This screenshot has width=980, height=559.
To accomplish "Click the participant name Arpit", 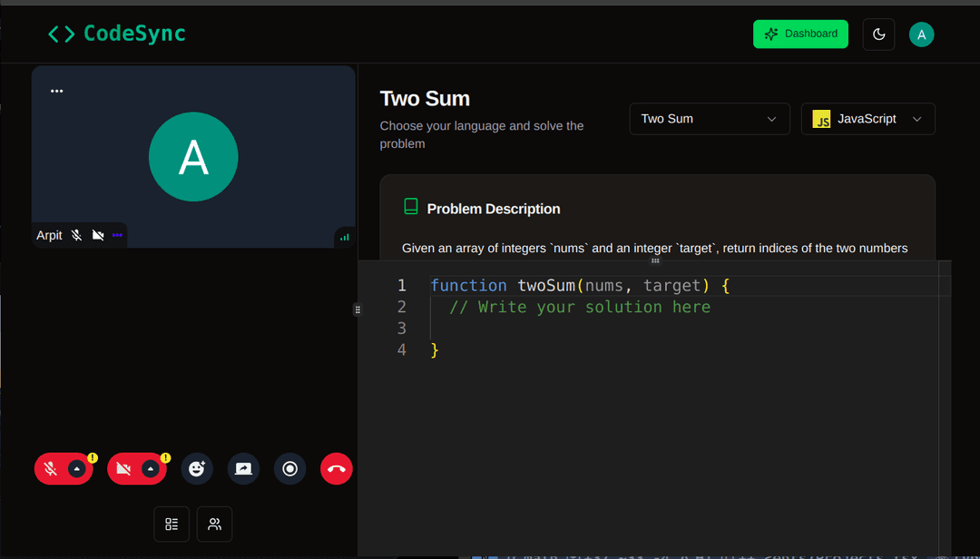I will pyautogui.click(x=49, y=235).
